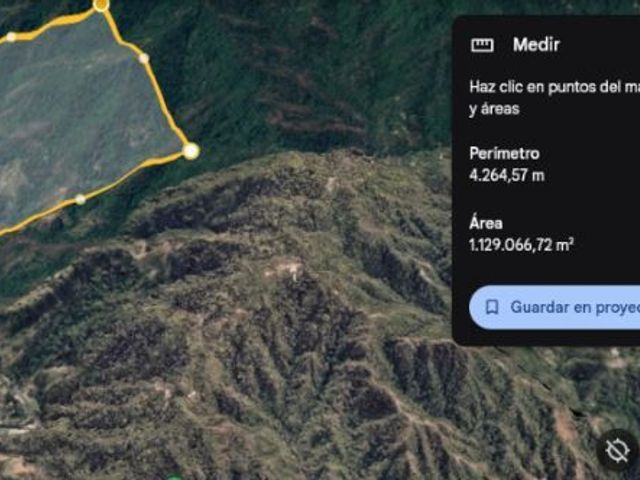Click the area value 1.129.066,72 m²
The height and width of the screenshot is (480, 640).
click(x=521, y=244)
